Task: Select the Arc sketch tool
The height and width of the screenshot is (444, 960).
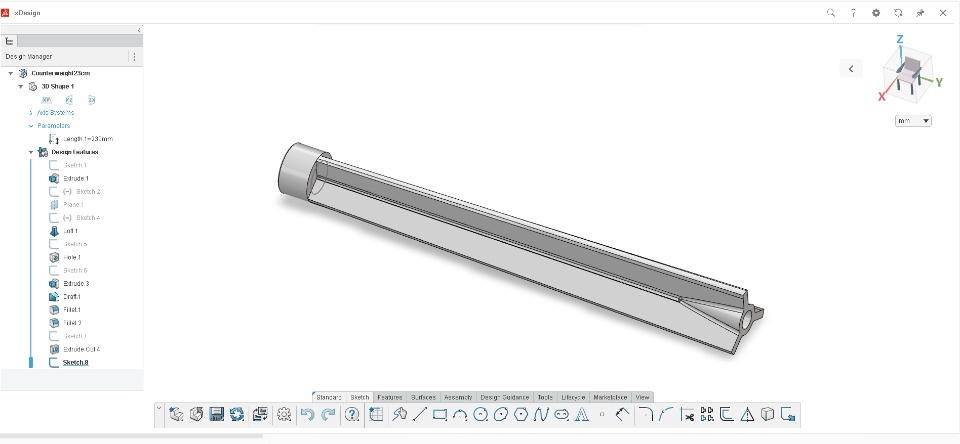Action: pos(460,415)
